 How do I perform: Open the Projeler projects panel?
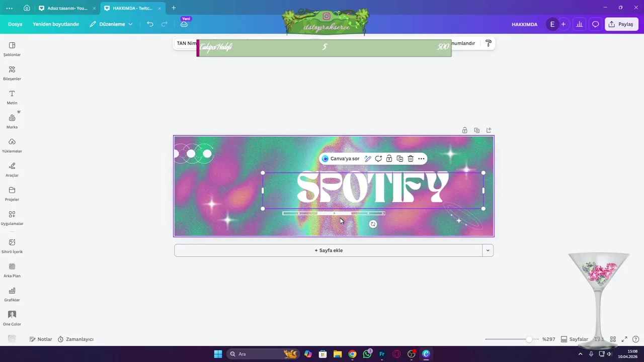tap(12, 194)
